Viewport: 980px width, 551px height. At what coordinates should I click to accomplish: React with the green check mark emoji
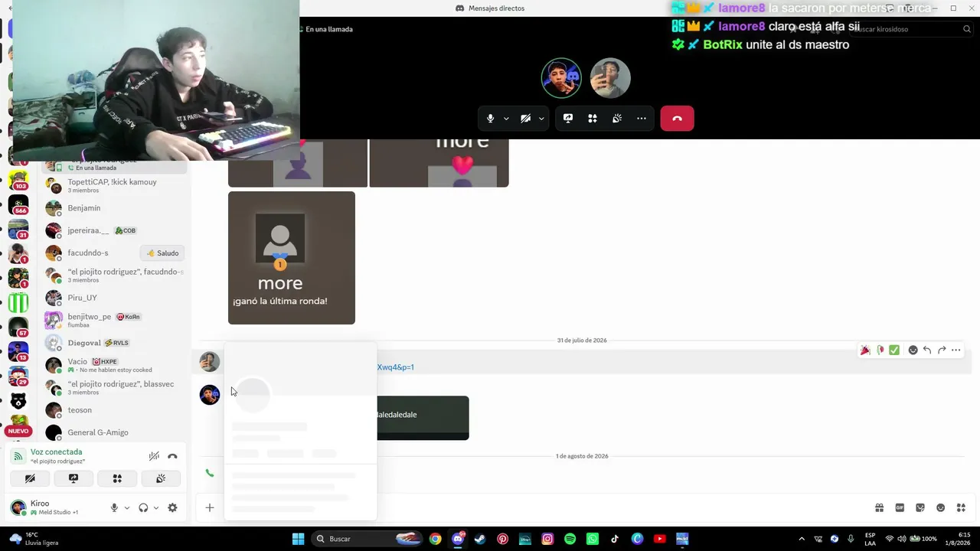[894, 350]
